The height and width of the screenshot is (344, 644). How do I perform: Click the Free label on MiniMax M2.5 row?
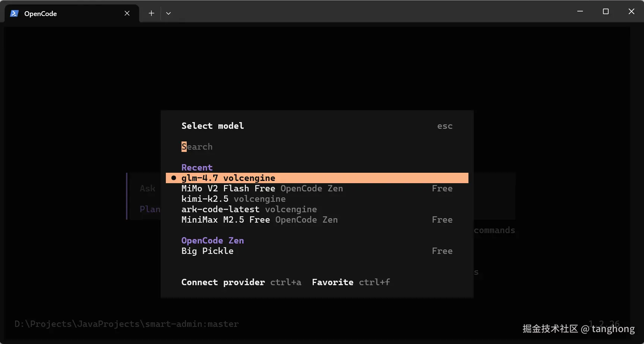442,220
